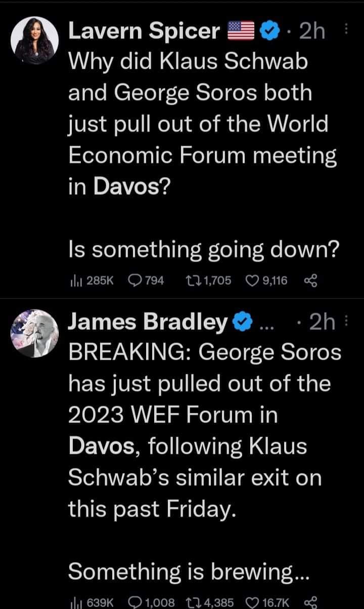Open Lavern Spicer's profile picture
This screenshot has width=364, height=609.
pyautogui.click(x=34, y=40)
